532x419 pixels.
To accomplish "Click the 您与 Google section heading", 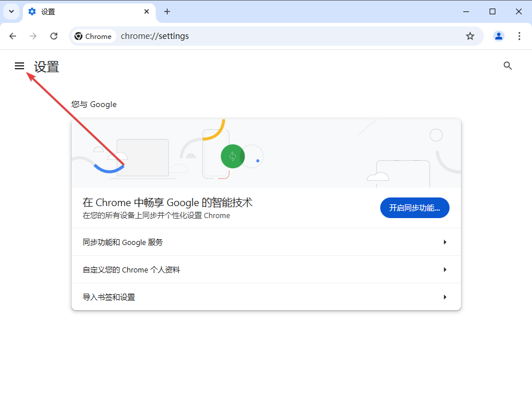I will pos(93,104).
